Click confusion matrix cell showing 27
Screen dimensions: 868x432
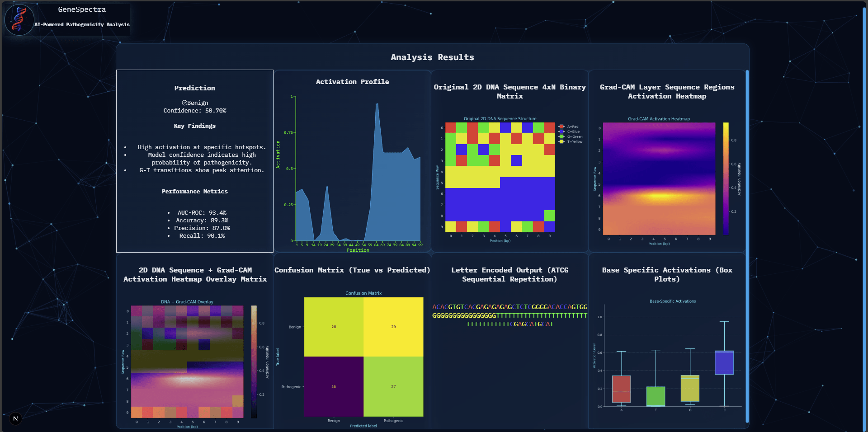tap(393, 386)
